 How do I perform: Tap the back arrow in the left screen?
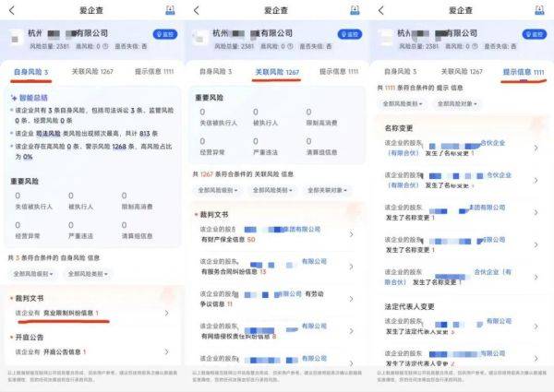(x=12, y=9)
